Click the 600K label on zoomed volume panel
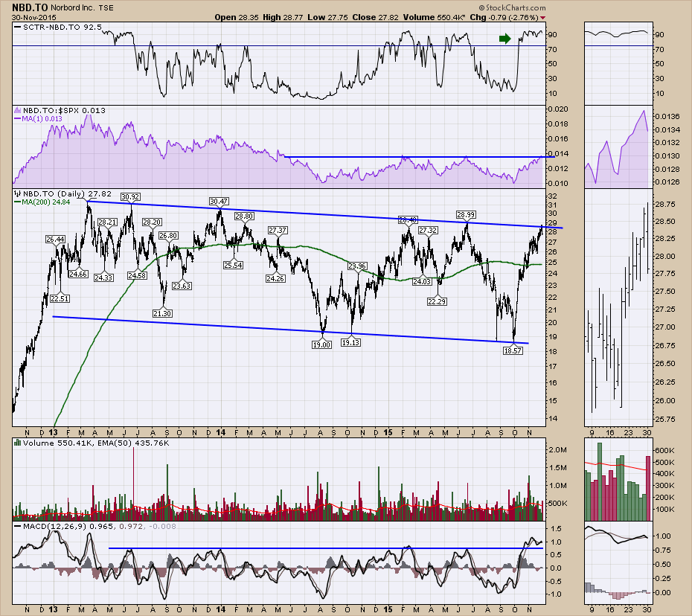 tap(665, 451)
